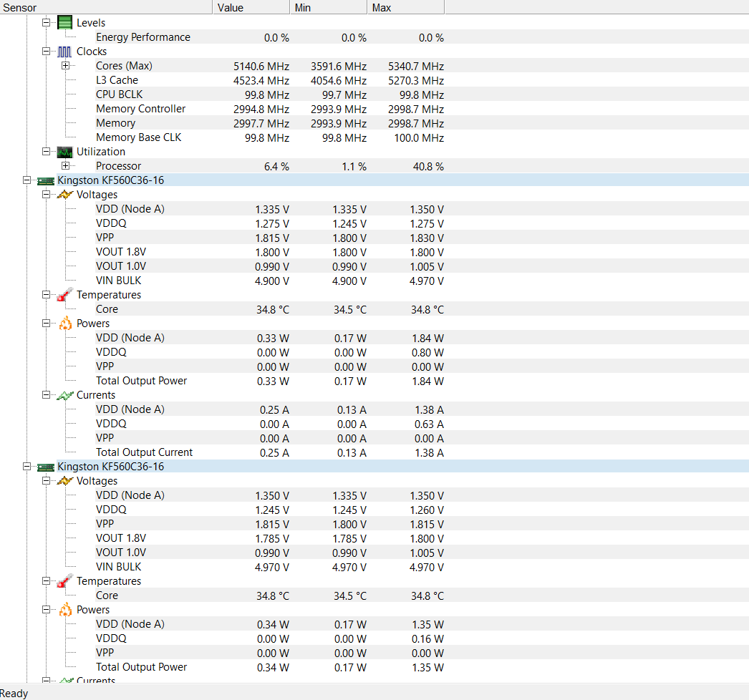
Task: Click the Temperatures thermometer icon
Action: click(x=64, y=294)
